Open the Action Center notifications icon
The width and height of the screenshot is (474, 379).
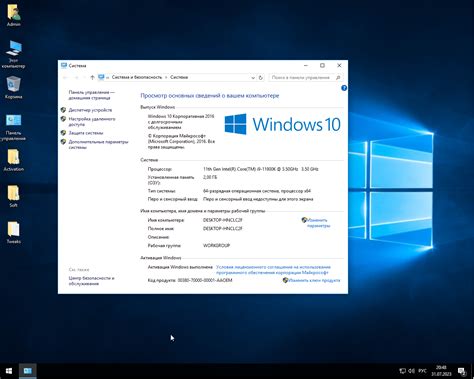462,371
